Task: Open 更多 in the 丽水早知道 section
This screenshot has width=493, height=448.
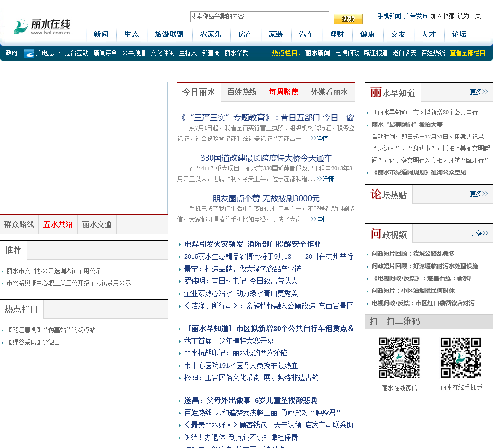Action: [478, 92]
